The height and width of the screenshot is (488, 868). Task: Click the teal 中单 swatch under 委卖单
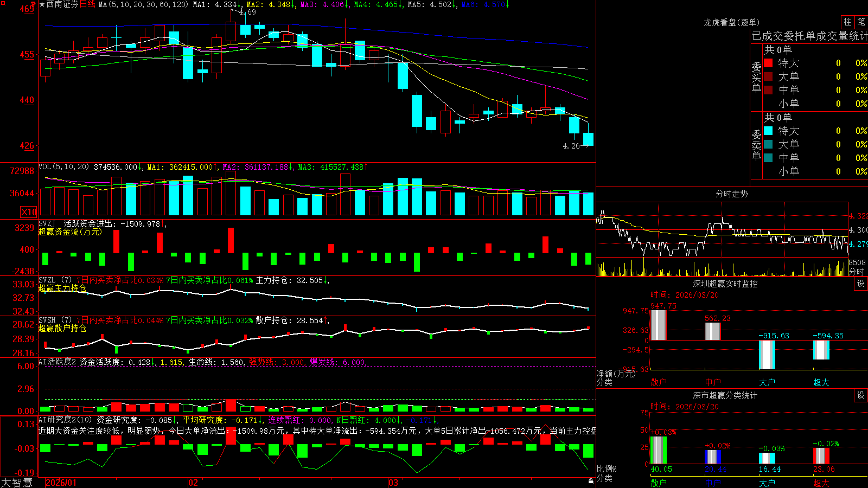tap(768, 158)
